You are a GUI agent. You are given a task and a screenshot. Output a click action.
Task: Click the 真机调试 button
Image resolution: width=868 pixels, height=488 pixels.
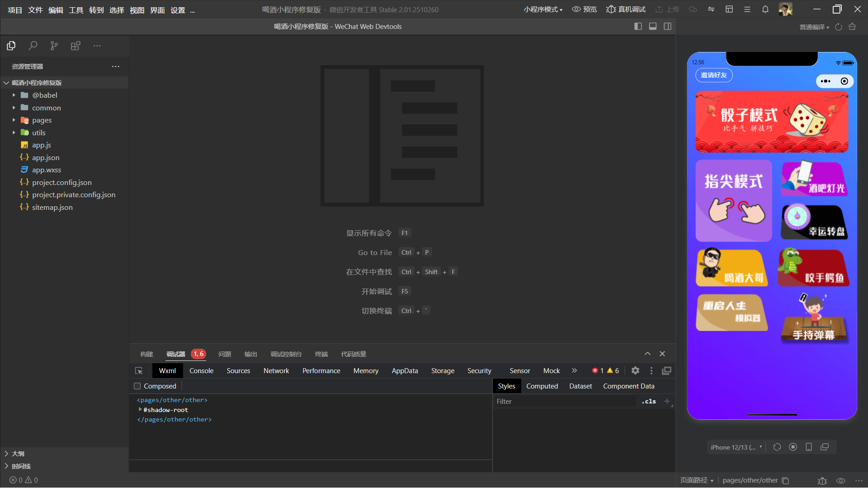click(626, 9)
